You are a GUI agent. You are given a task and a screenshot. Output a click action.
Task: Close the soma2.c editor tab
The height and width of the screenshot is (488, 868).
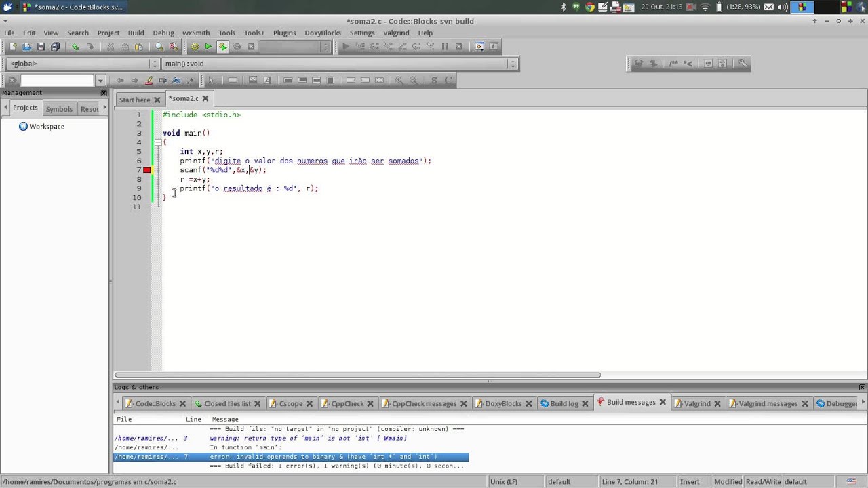pyautogui.click(x=205, y=99)
